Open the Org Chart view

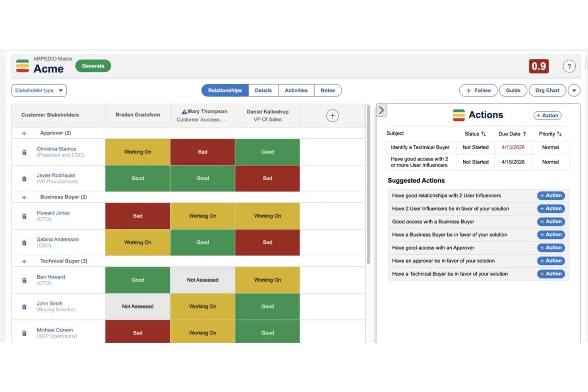(547, 91)
